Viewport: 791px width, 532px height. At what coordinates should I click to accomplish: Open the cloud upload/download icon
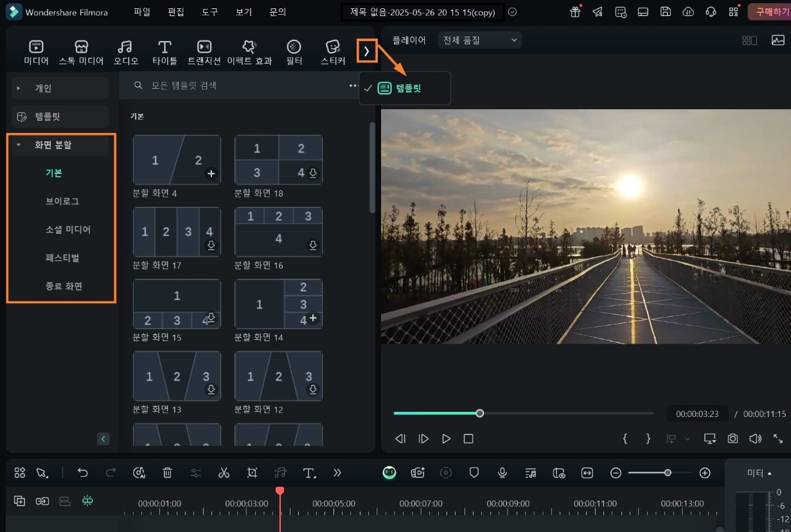point(688,12)
